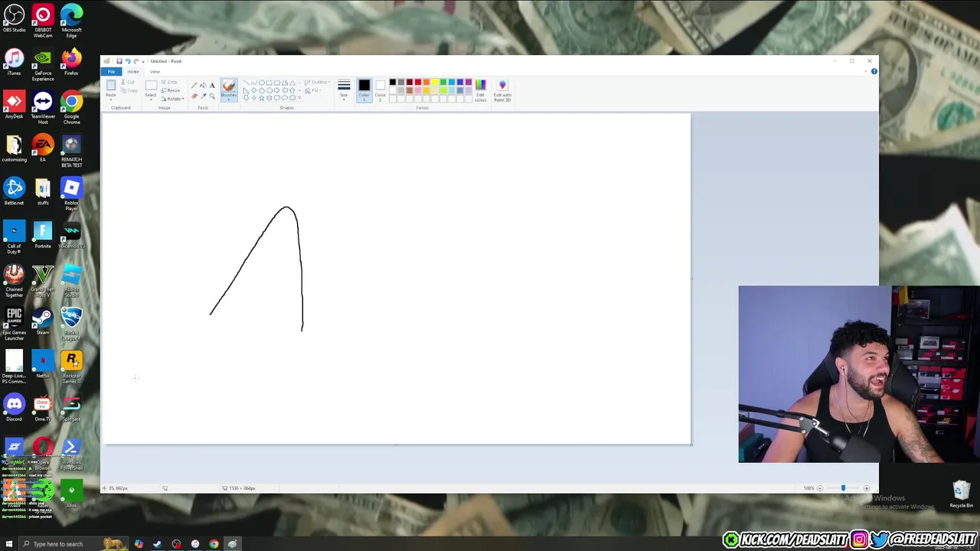Screen dimensions: 980x551
Task: Open Fortnite desktop shortcut
Action: click(43, 235)
